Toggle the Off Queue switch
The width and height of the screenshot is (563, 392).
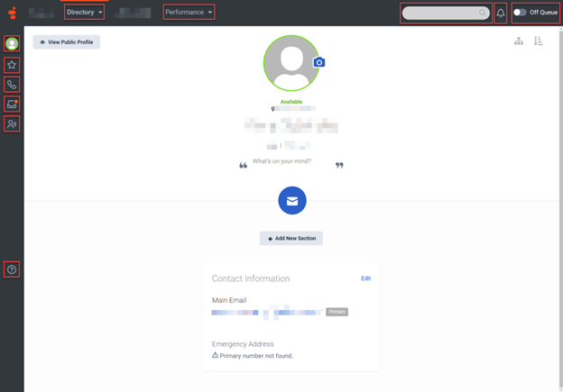pyautogui.click(x=520, y=13)
